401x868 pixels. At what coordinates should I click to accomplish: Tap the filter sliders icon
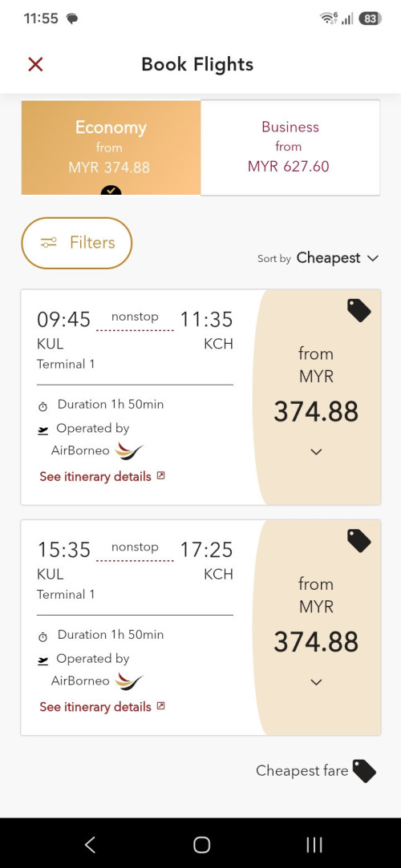48,243
